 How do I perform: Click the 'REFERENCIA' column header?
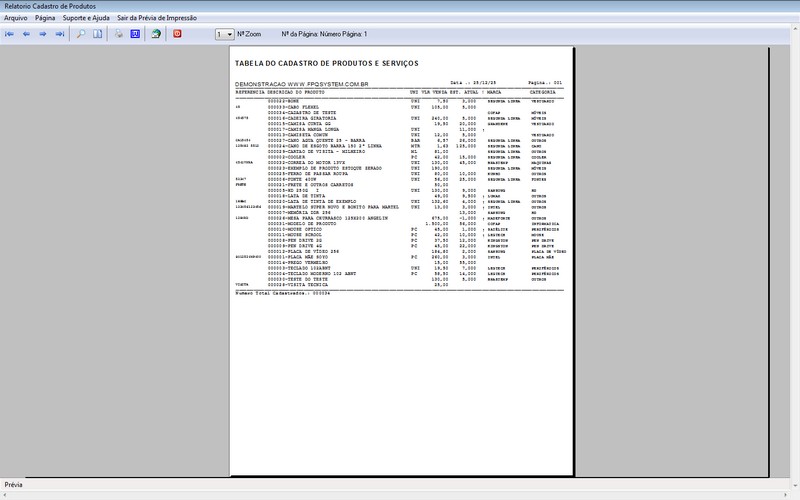coord(250,92)
